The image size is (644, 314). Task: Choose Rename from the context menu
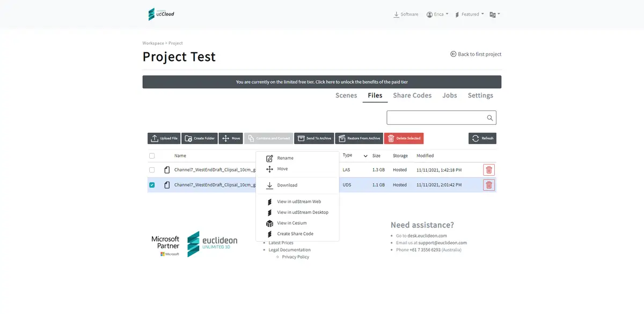coord(297,158)
